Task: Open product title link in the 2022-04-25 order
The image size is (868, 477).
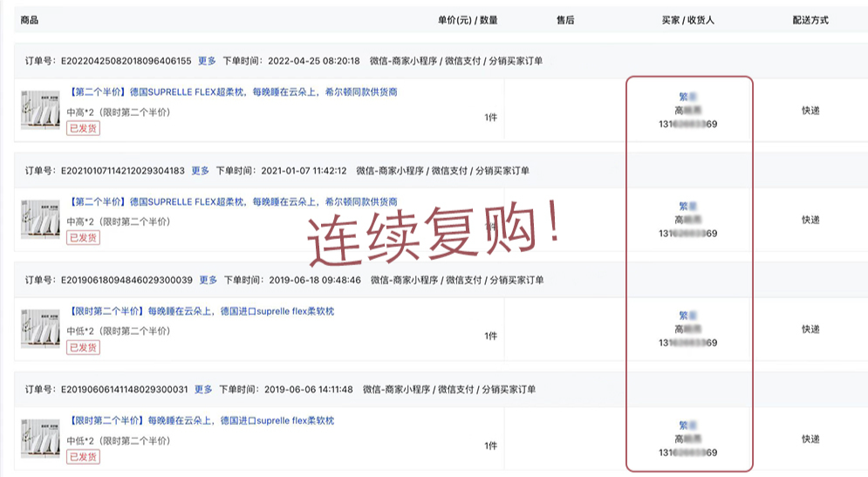Action: tap(233, 92)
